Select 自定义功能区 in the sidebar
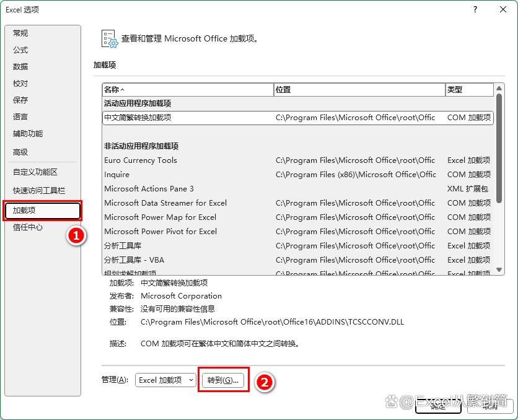518x420 pixels. click(x=35, y=172)
